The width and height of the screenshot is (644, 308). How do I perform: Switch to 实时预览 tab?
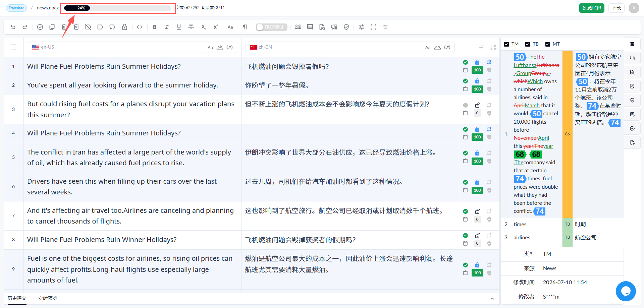coord(48,298)
